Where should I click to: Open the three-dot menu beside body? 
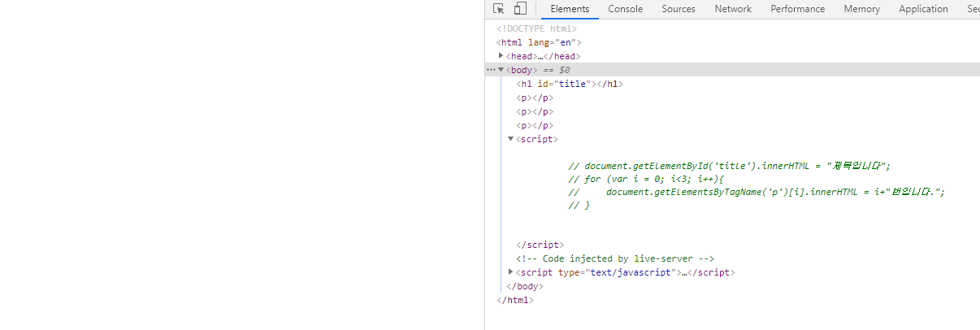click(491, 70)
